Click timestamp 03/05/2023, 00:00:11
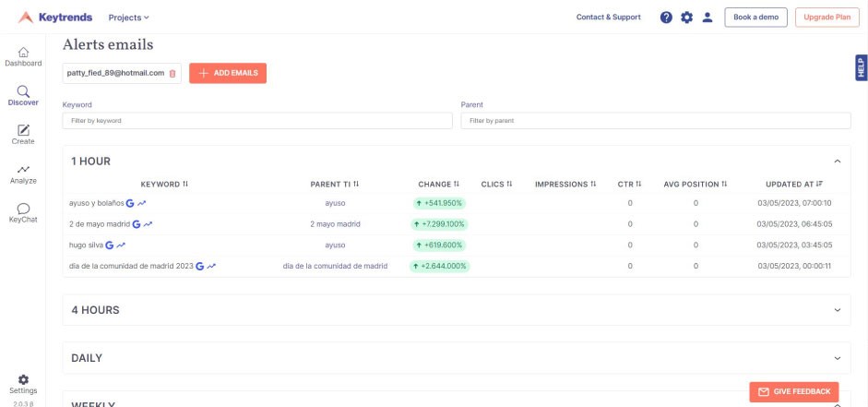The image size is (868, 407). click(794, 266)
